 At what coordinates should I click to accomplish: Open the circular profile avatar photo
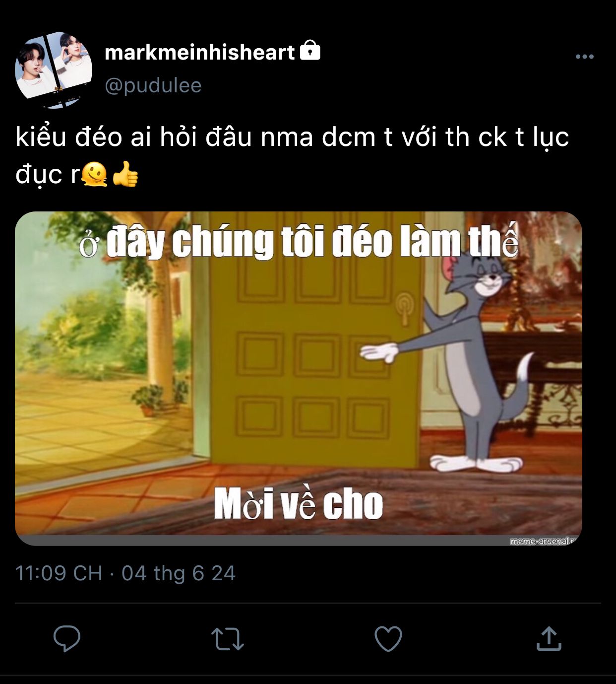(54, 69)
